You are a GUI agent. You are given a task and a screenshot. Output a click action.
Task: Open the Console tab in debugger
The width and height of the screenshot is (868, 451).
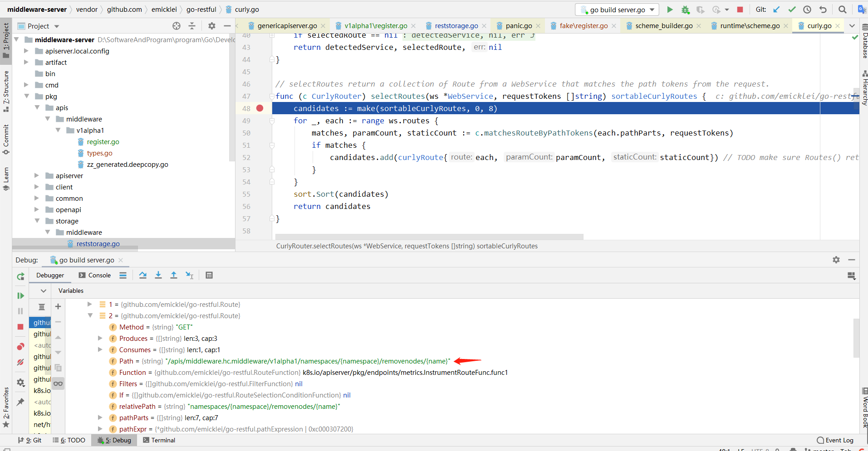(x=95, y=275)
